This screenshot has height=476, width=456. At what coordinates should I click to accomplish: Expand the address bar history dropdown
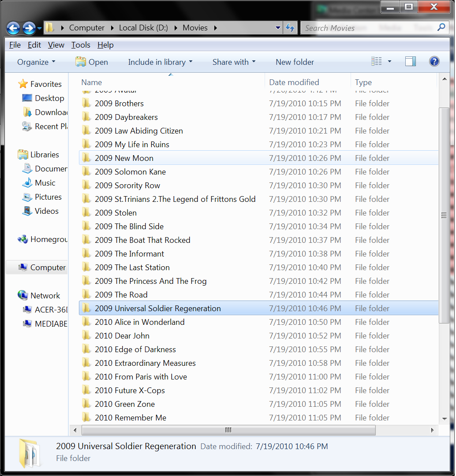(278, 28)
